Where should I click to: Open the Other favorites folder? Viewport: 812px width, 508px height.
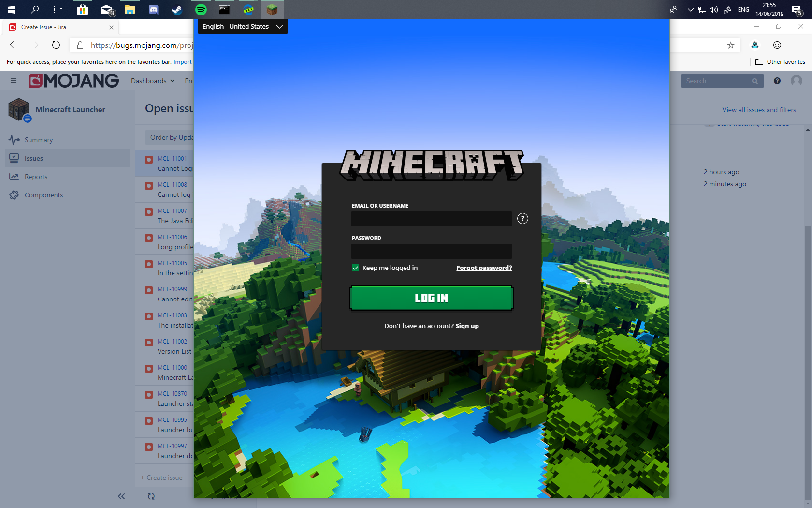click(781, 62)
